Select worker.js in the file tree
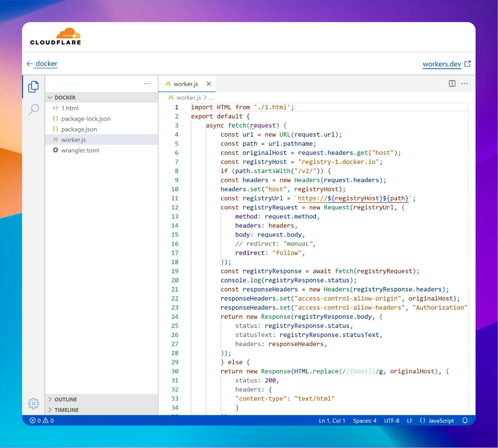The image size is (498, 448). (x=101, y=140)
